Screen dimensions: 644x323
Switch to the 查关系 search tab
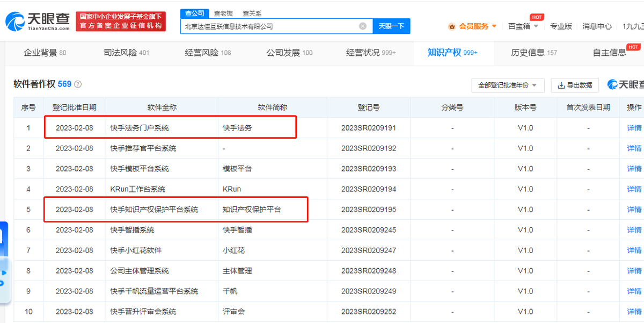252,13
